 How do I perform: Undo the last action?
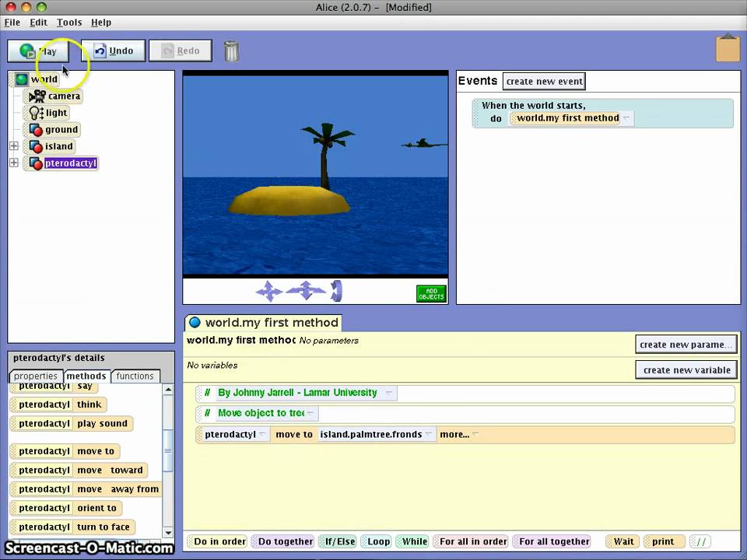(x=114, y=51)
